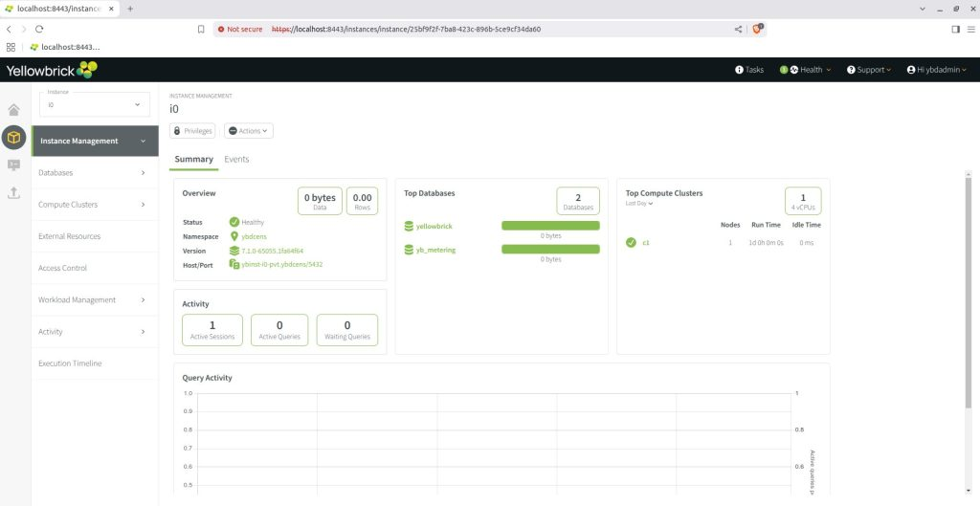This screenshot has width=980, height=506.
Task: Click the Host/Port copy icon
Action: [234, 264]
